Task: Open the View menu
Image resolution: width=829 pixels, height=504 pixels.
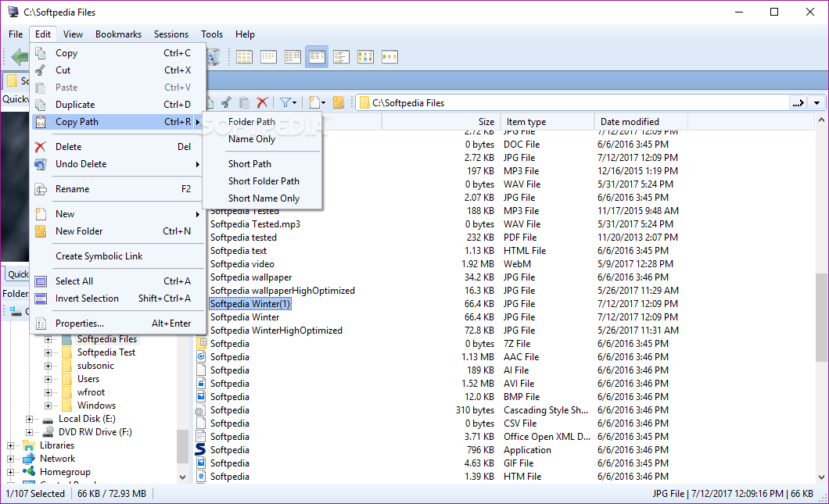Action: pyautogui.click(x=73, y=34)
